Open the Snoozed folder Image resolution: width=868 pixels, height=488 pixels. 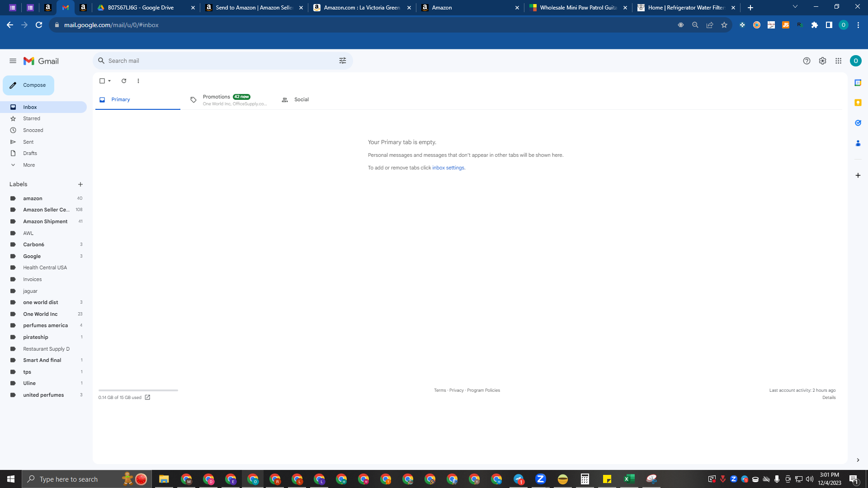[x=43, y=131]
